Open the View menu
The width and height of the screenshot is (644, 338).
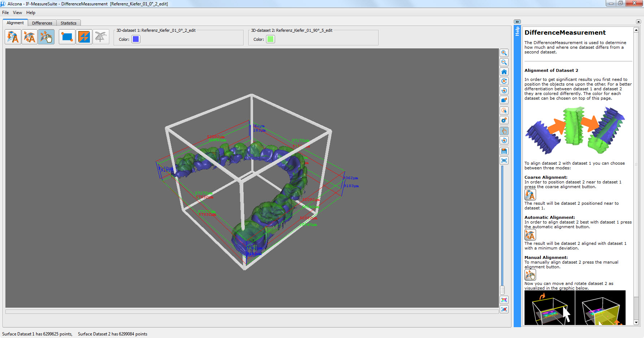click(17, 13)
